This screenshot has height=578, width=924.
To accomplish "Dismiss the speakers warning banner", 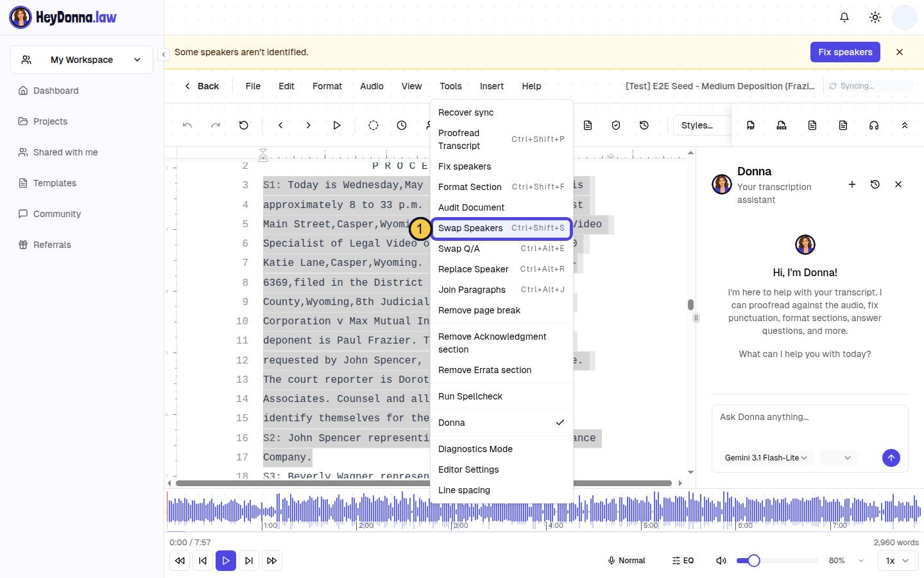I will click(x=900, y=52).
